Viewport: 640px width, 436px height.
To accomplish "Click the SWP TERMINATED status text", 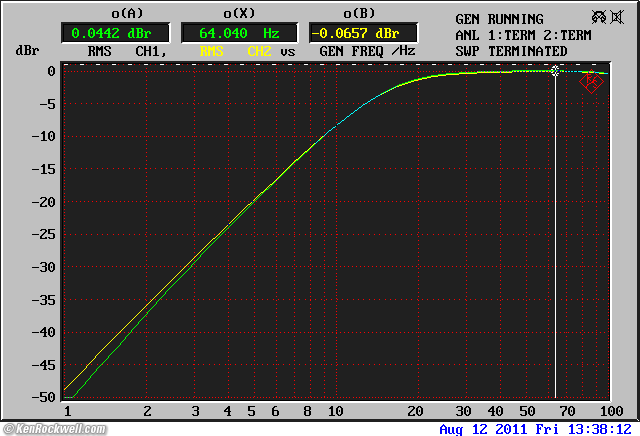I will pyautogui.click(x=511, y=51).
